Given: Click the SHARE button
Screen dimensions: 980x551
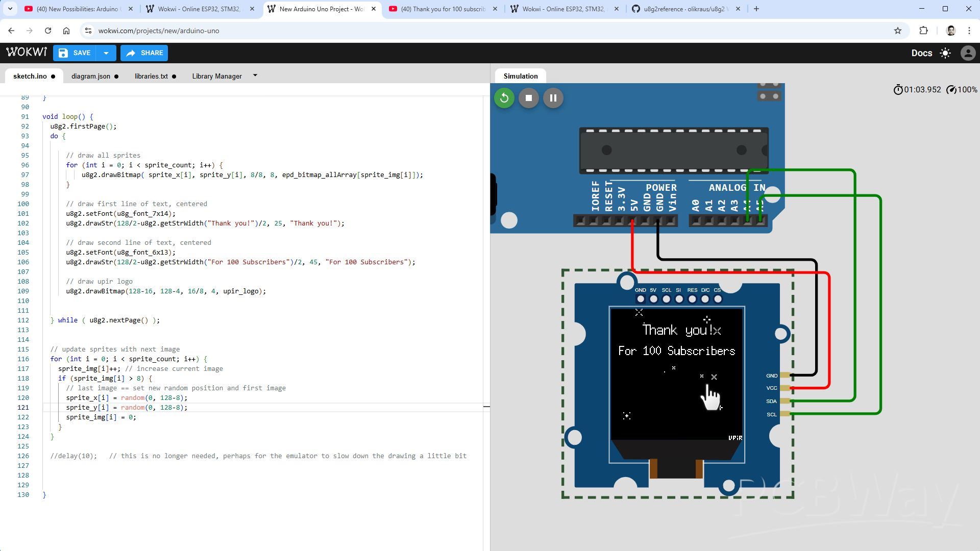Looking at the screenshot, I should 144,53.
